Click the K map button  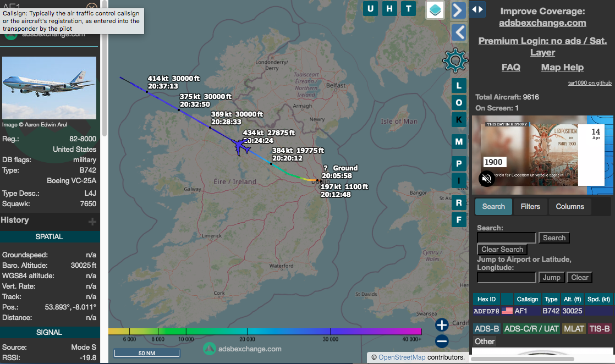(459, 120)
